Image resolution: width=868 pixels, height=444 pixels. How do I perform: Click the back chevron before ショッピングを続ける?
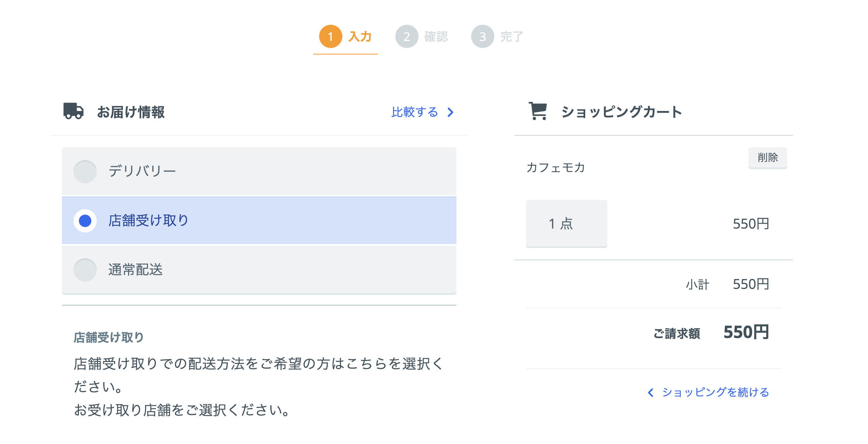651,393
